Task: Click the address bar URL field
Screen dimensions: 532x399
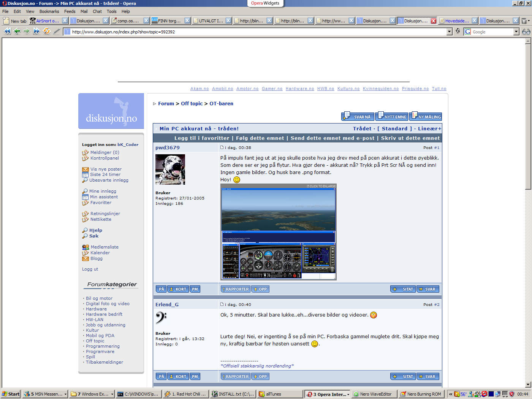Action: tap(258, 32)
